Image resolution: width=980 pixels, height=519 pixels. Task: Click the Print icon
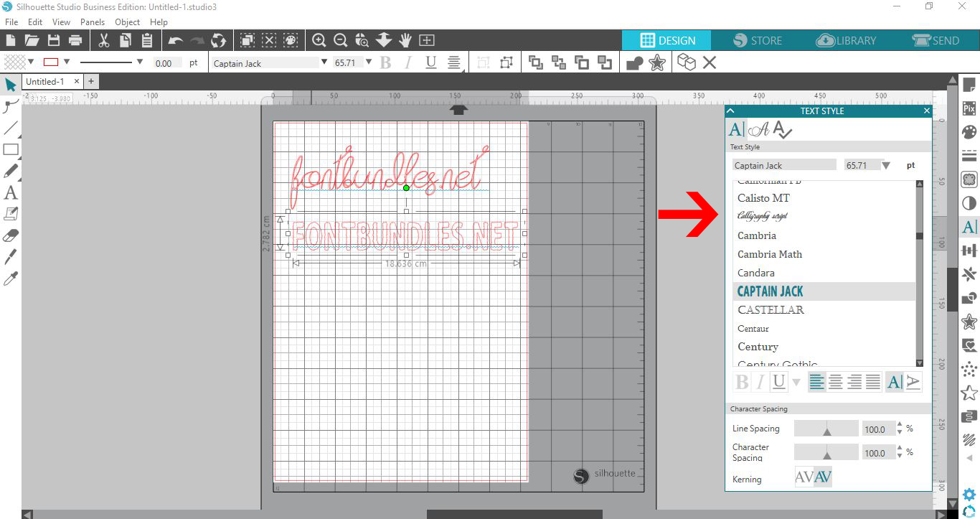(75, 40)
